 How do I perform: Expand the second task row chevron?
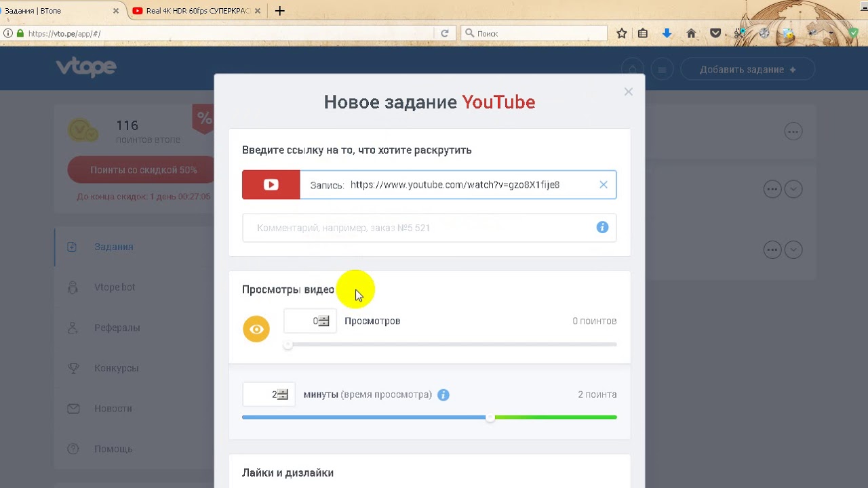(x=793, y=189)
